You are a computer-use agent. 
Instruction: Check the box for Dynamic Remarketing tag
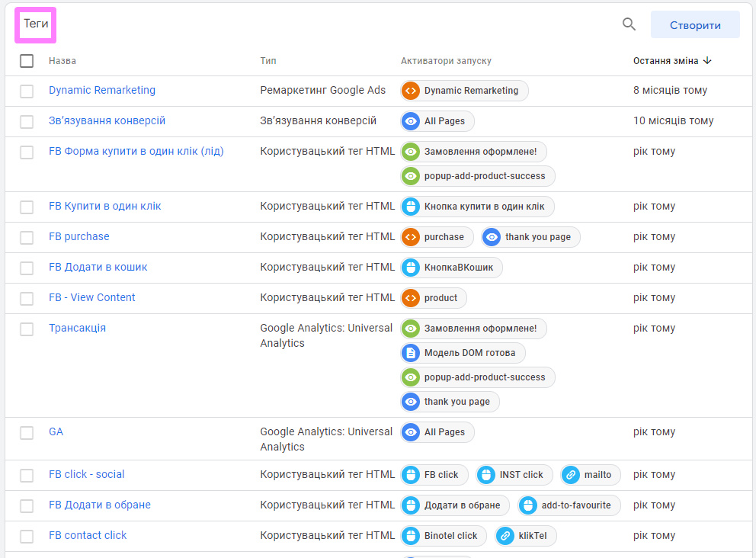pyautogui.click(x=27, y=91)
